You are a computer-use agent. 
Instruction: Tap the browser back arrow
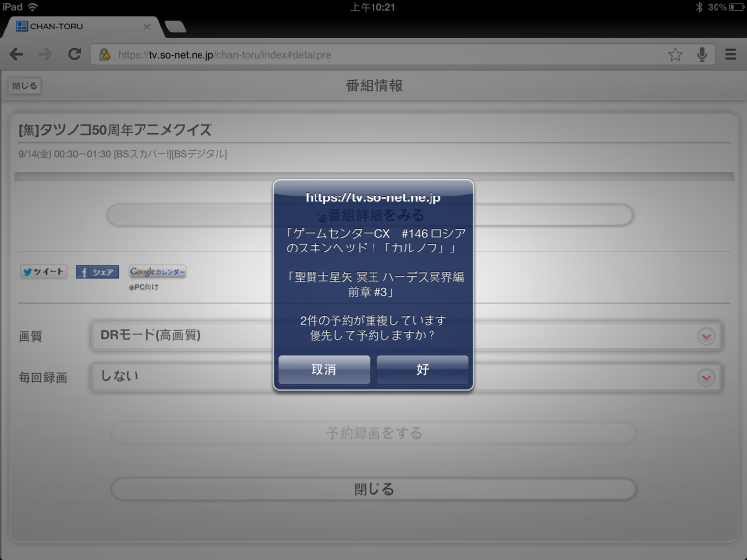(16, 54)
